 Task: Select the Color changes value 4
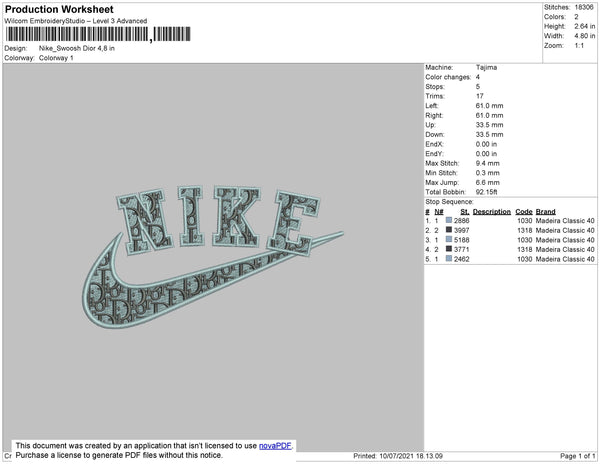(478, 77)
